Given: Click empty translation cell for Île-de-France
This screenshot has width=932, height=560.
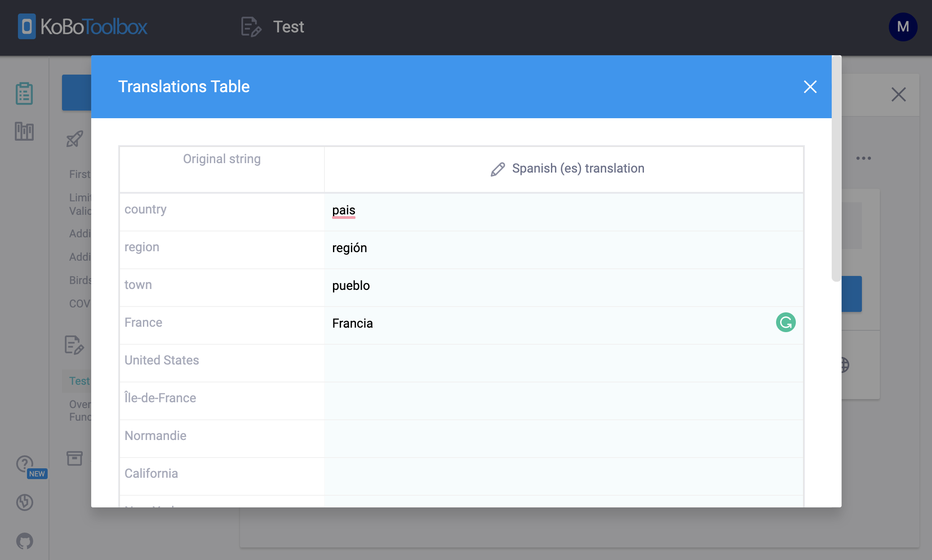Looking at the screenshot, I should (564, 400).
